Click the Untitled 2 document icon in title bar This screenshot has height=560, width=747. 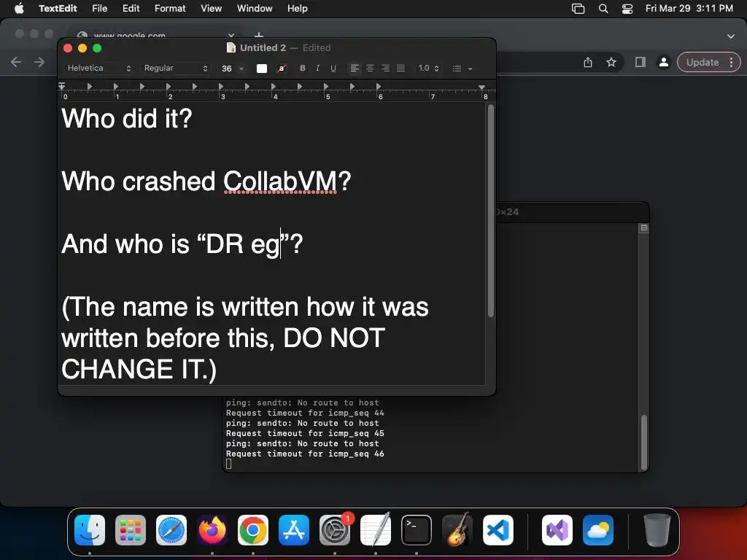(x=231, y=47)
